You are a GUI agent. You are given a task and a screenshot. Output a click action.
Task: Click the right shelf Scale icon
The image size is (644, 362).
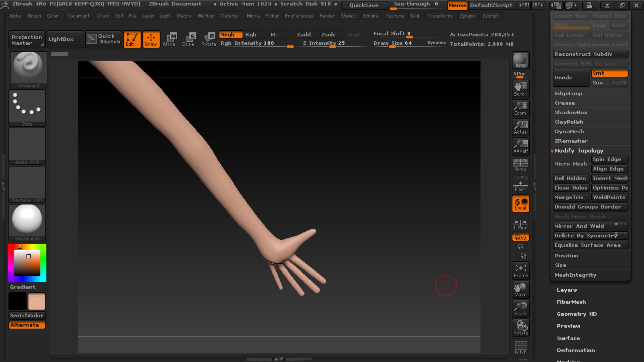(520, 309)
